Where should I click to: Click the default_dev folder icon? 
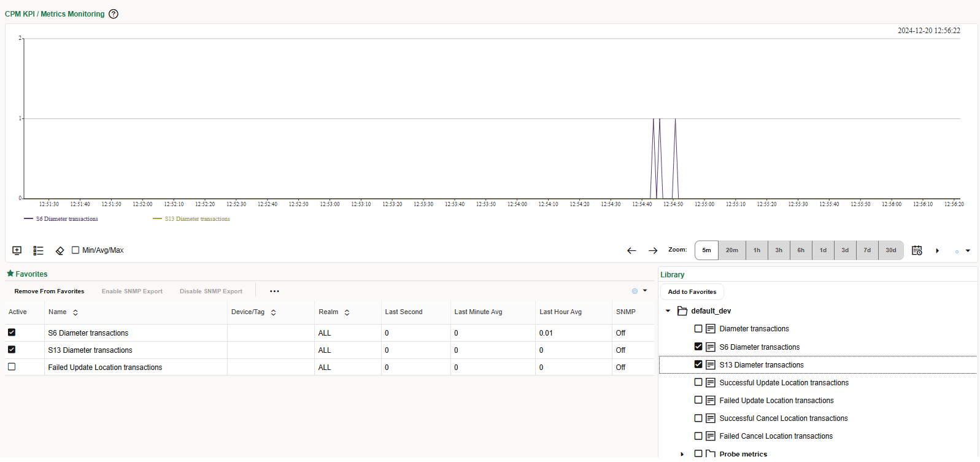coord(682,311)
